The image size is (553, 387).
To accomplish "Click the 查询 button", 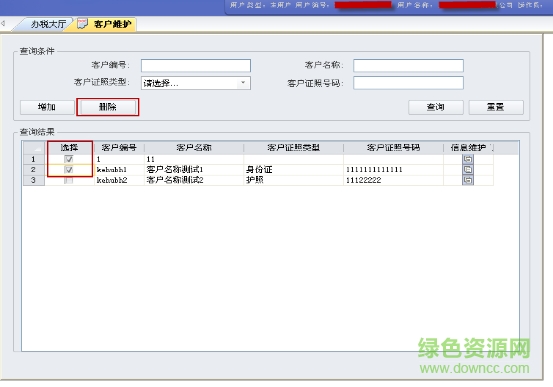I will point(436,107).
